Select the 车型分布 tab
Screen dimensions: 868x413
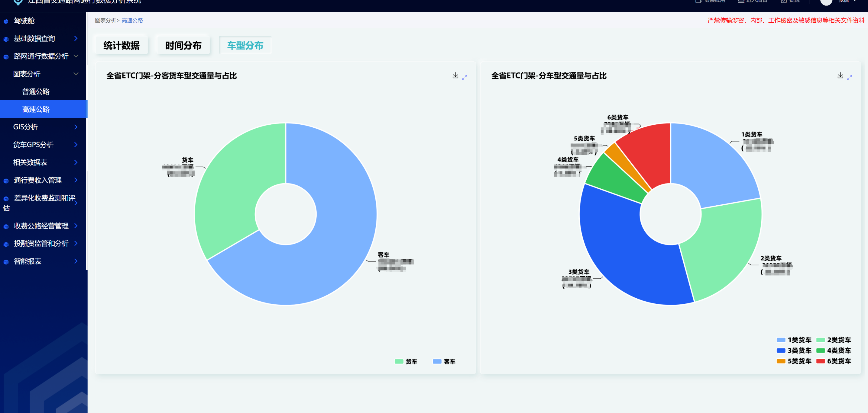[245, 46]
